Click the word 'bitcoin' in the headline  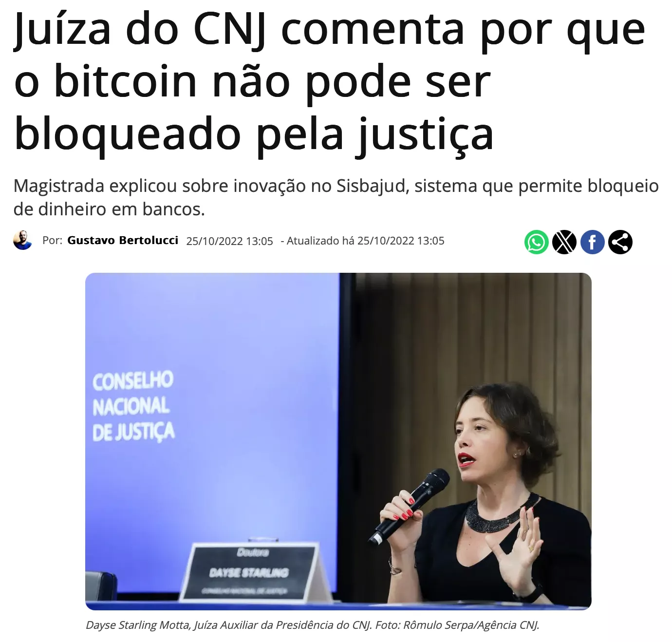[125, 81]
